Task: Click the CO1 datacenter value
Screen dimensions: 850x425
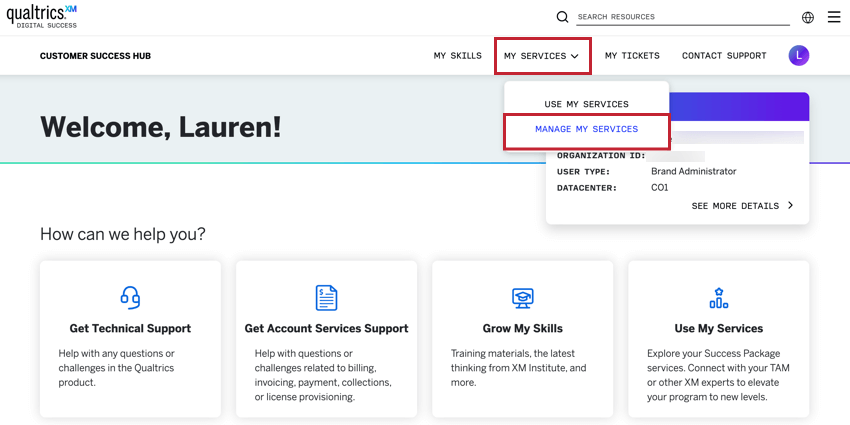Action: point(660,188)
